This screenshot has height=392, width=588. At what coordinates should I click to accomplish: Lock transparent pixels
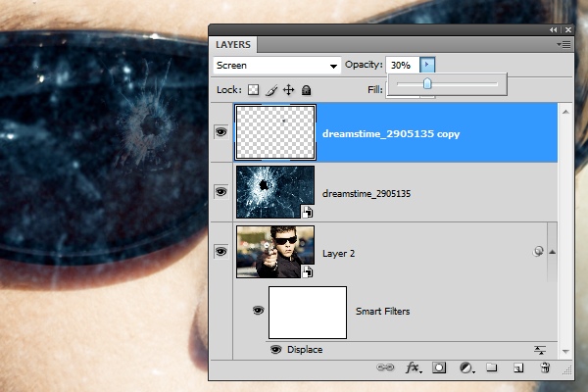[x=252, y=90]
